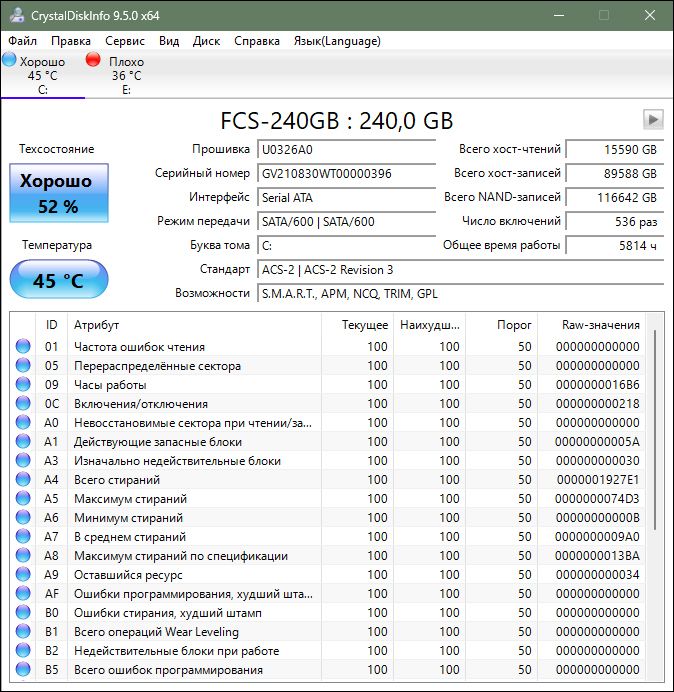Screen dimensions: 674x692
Task: Click the total host writes value 89588 GB
Action: tap(614, 173)
